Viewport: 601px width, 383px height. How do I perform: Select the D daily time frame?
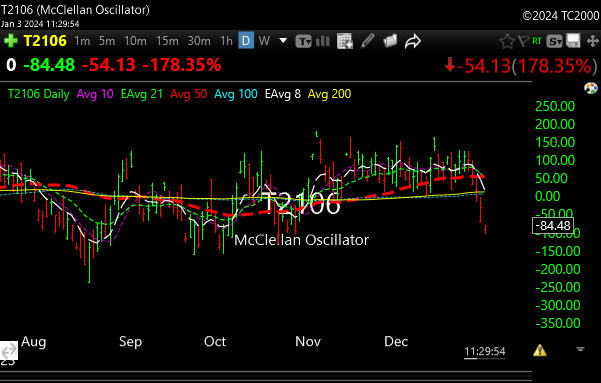[246, 40]
